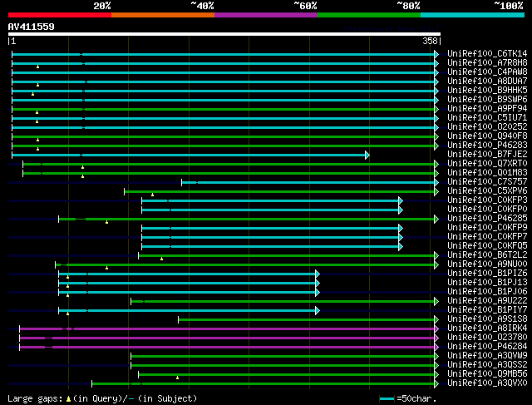Select the UniRef100_A9S1S8 label
This screenshot has height=405, width=532.
click(487, 319)
